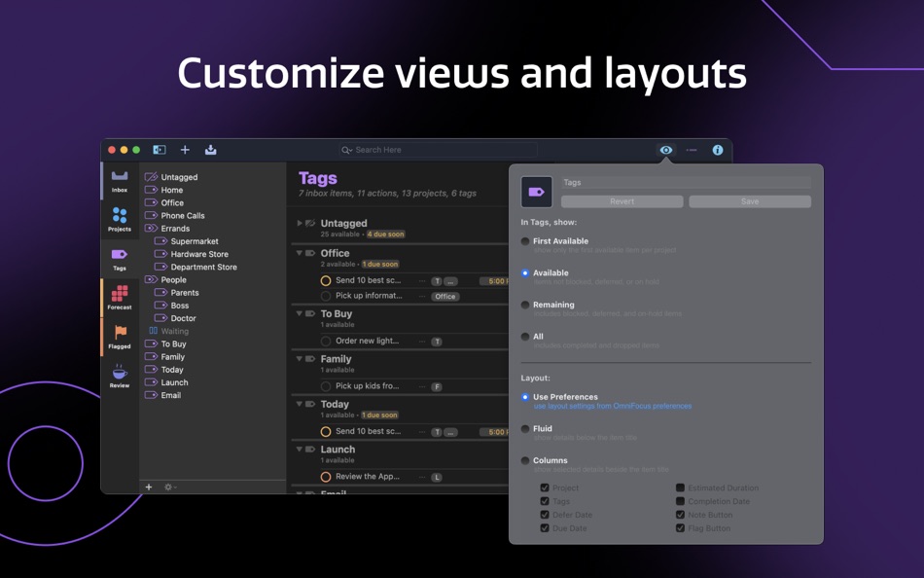Switch to the Projects perspective
Viewport: 924px width, 578px height.
(x=119, y=219)
